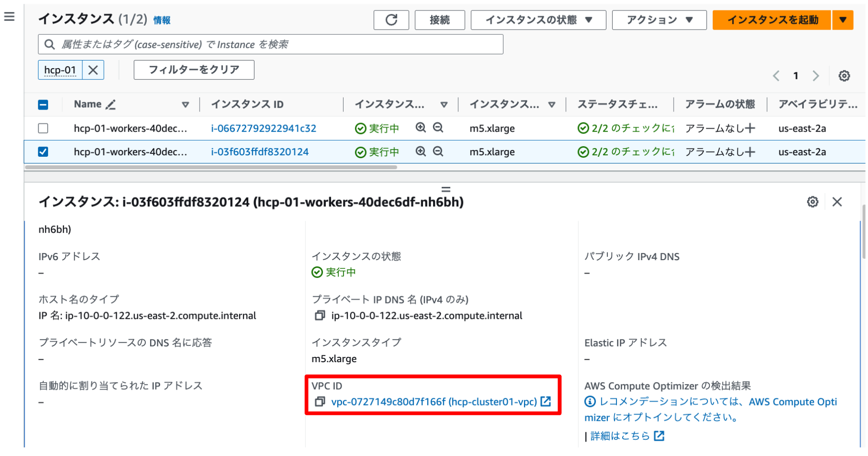Viewport: 868px width, 456px height.
Task: Zoom-in filter icon for i-03f603ffdf8320124 state
Action: tap(421, 152)
